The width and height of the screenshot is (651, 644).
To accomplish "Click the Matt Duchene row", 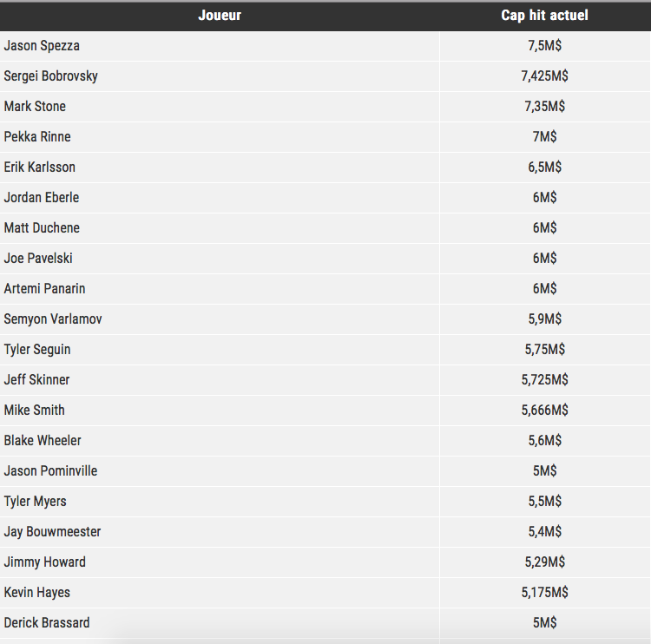I will tap(325, 228).
